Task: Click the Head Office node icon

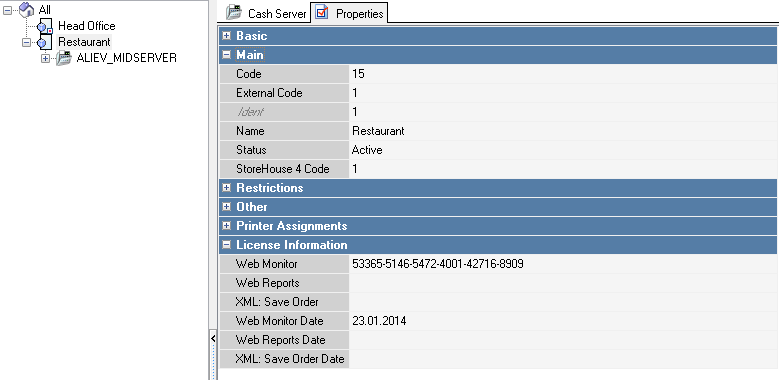Action: (45, 26)
